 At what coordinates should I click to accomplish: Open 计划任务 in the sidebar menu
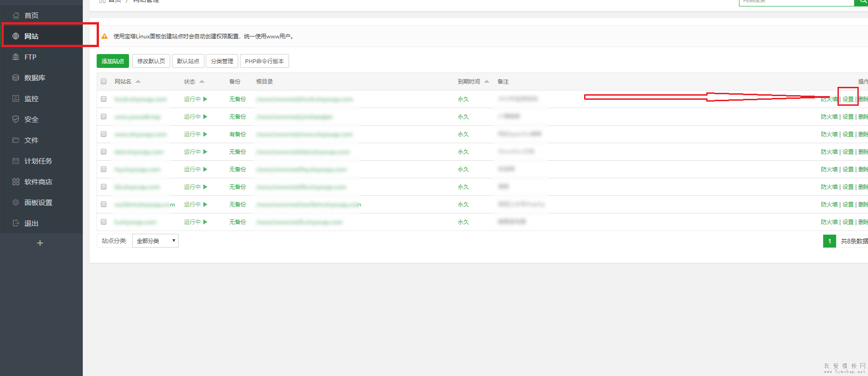tap(38, 161)
